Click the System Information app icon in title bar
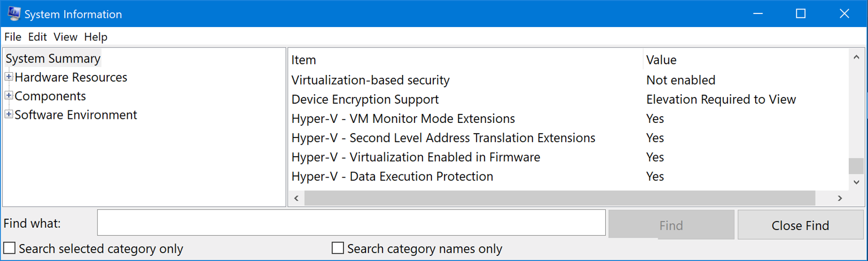This screenshot has width=868, height=261. click(14, 14)
